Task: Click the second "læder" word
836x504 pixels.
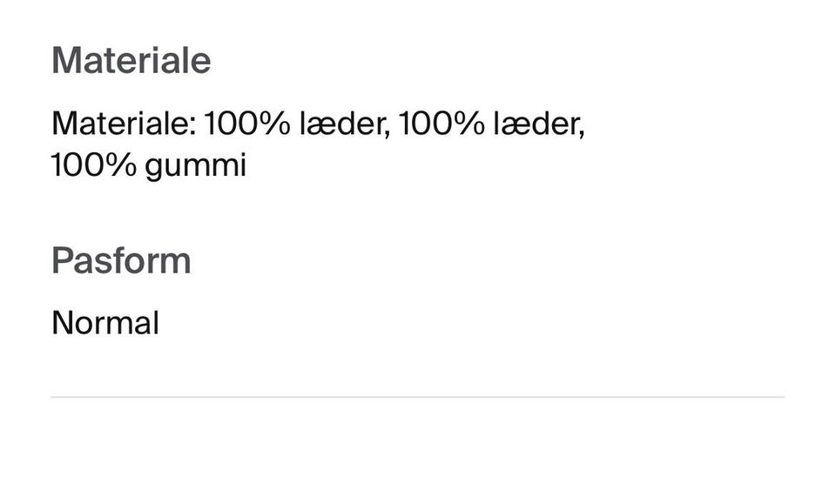Action: click(536, 124)
